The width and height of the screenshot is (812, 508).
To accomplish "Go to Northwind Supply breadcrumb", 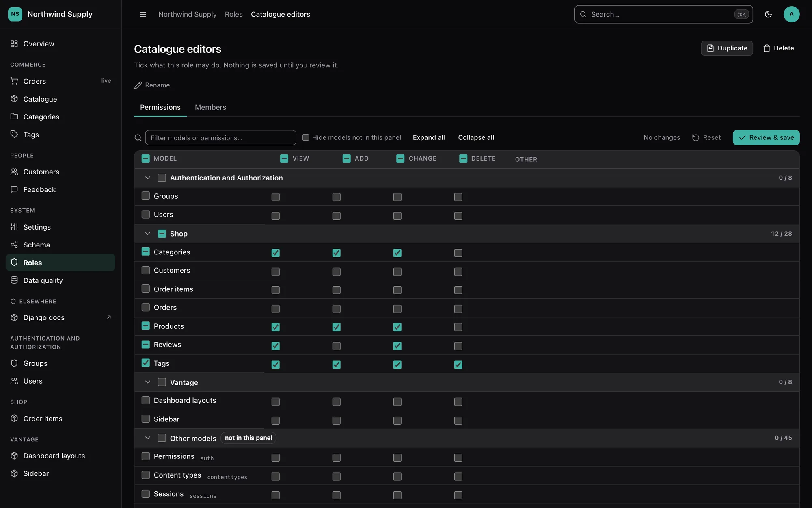I will (187, 14).
